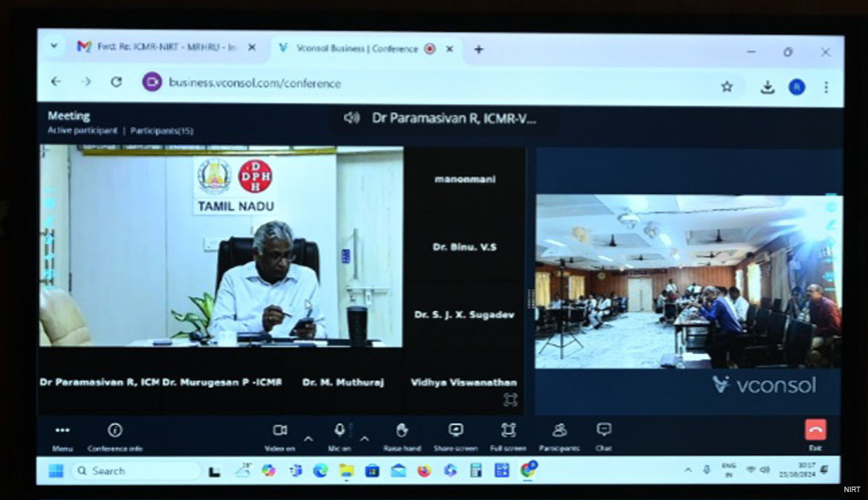The width and height of the screenshot is (868, 500).
Task: Click the Participants(15) link under Meeting
Action: pyautogui.click(x=162, y=131)
